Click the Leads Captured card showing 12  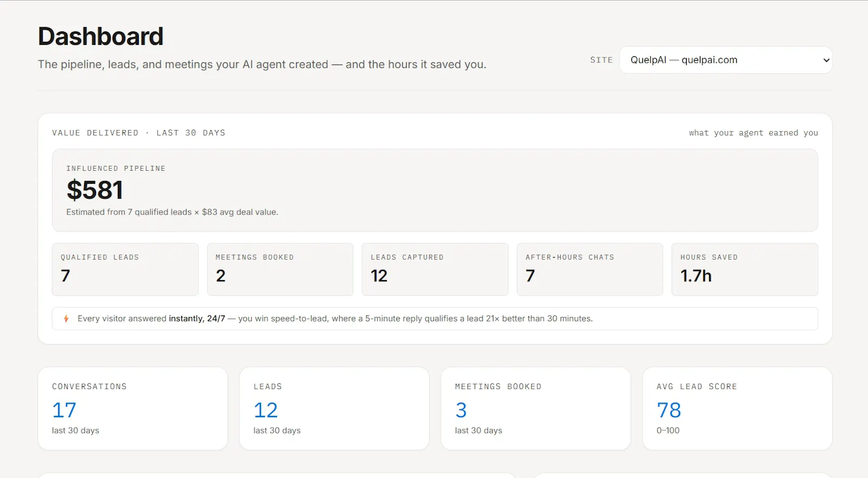[435, 269]
